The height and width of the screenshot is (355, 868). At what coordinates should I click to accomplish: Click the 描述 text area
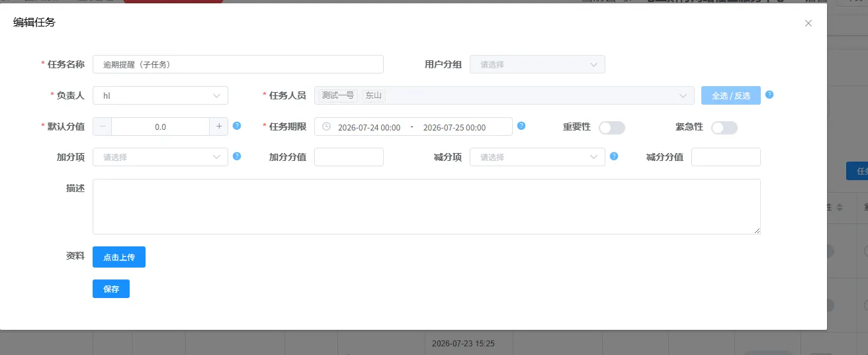pos(427,207)
